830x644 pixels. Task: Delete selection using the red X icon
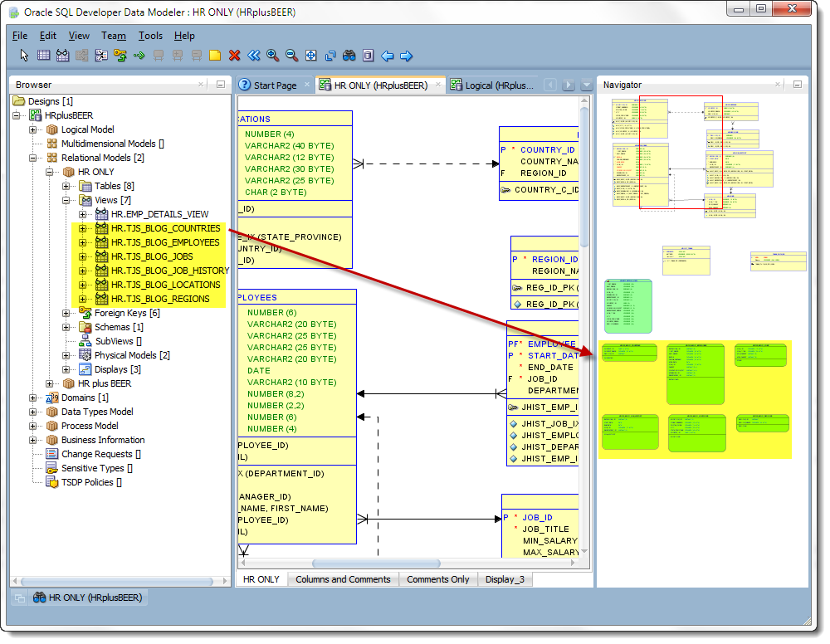234,56
